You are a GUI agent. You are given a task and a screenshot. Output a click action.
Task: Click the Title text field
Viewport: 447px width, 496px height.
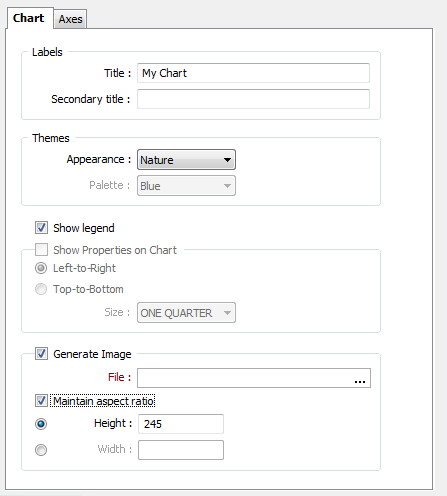click(253, 73)
